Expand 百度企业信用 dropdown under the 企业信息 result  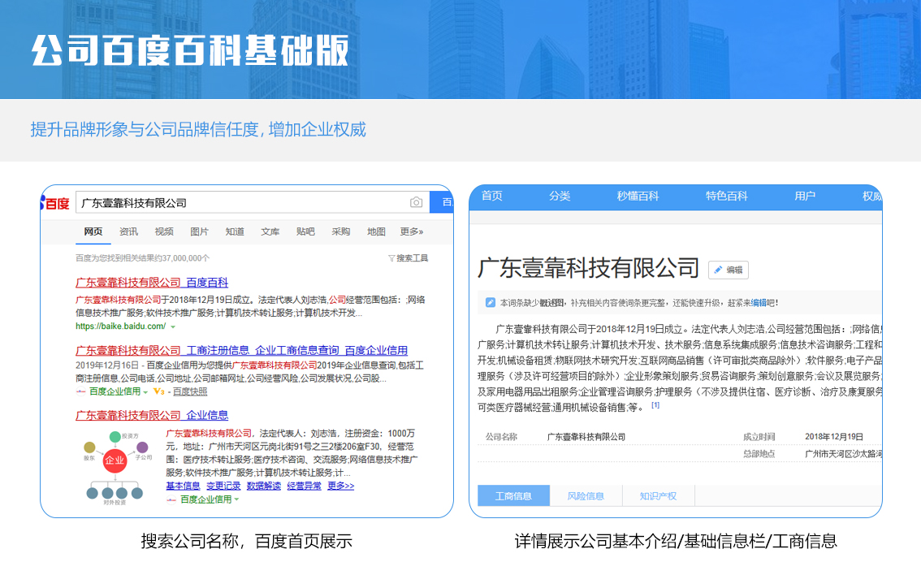[x=236, y=500]
